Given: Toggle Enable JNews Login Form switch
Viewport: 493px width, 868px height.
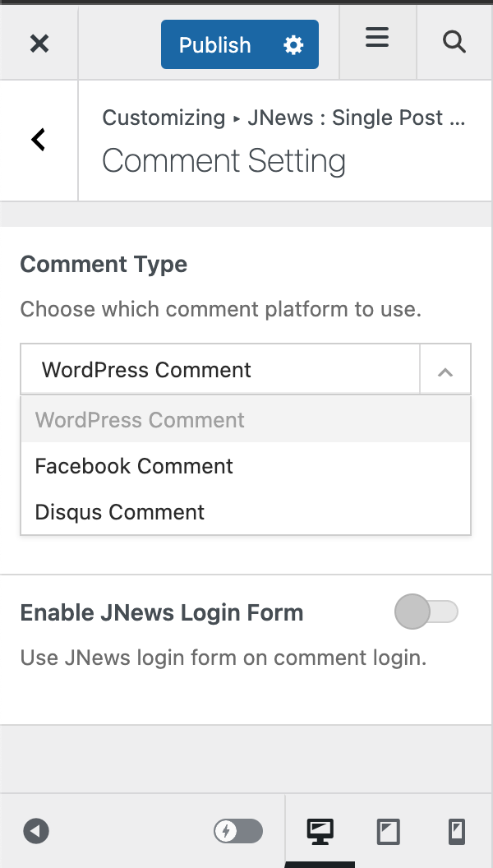Looking at the screenshot, I should point(426,612).
